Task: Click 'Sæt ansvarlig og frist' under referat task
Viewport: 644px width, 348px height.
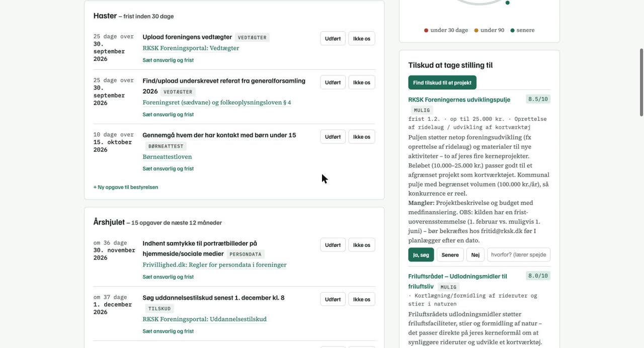Action: (168, 115)
